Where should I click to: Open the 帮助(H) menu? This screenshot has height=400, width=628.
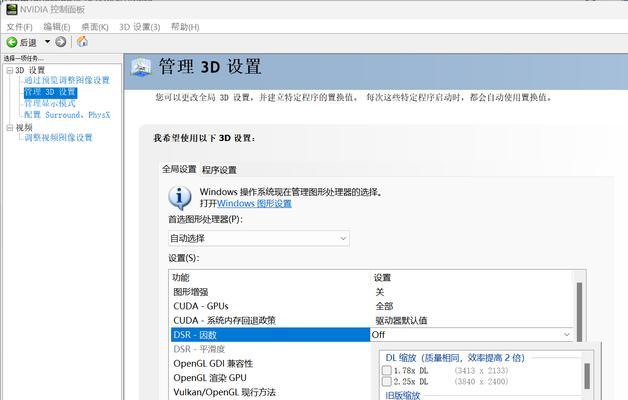click(x=185, y=27)
